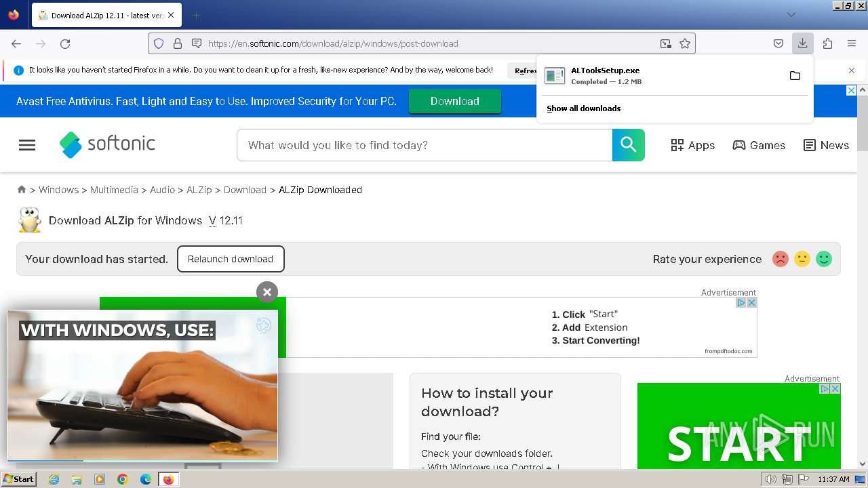868x488 pixels.
Task: Close the Download ALZip tab
Action: point(170,15)
